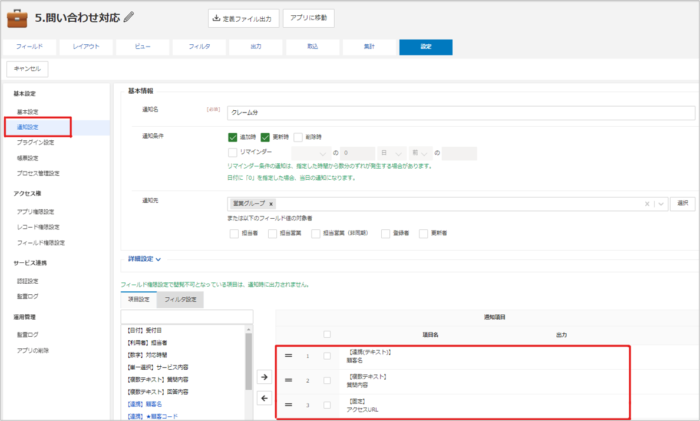Viewport: 700px width, 421px height.
Task: Click the reminder time field after の
Action: click(459, 153)
